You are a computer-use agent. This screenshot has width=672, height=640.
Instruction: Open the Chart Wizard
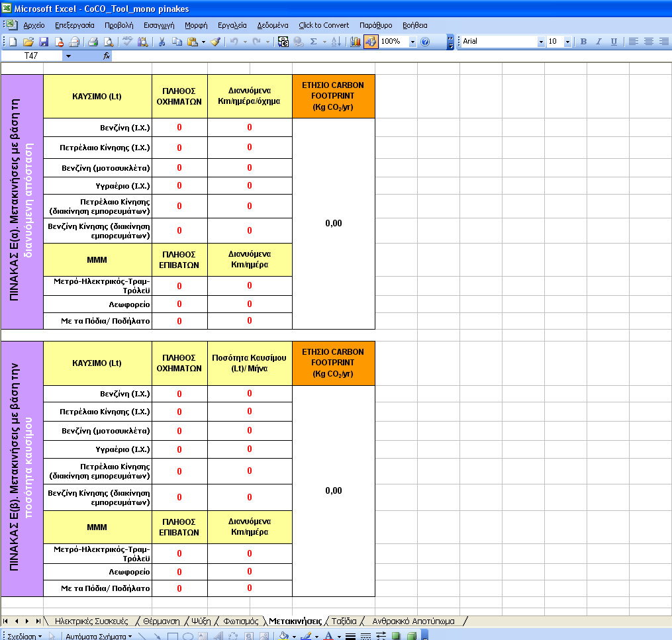(x=356, y=42)
